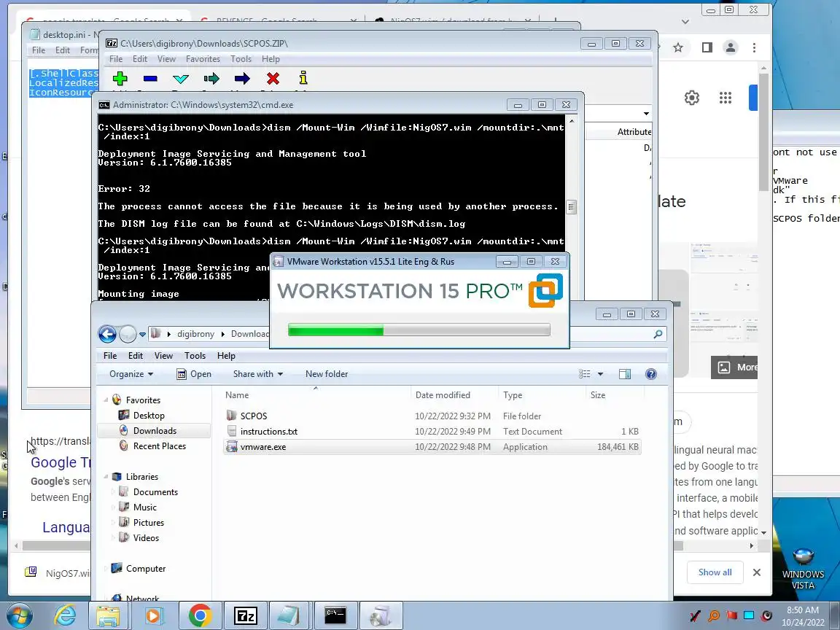Image resolution: width=840 pixels, height=630 pixels.
Task: Click the 7-Zip Copy arrow icon
Action: 211,79
